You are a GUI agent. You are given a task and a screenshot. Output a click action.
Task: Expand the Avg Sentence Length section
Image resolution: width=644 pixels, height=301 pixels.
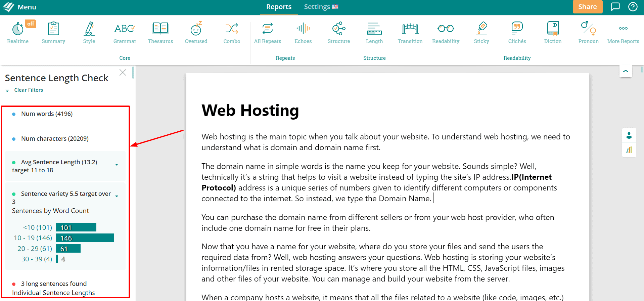(117, 165)
